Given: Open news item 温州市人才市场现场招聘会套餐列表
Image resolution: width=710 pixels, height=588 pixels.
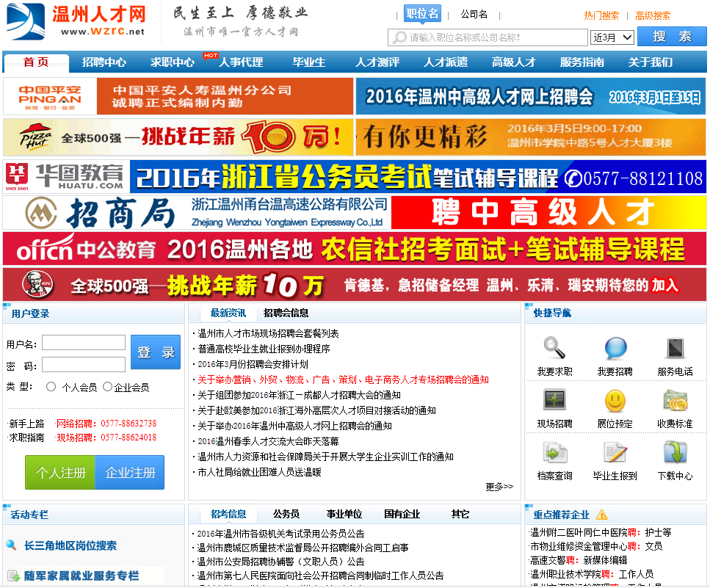Looking at the screenshot, I should pos(269,333).
